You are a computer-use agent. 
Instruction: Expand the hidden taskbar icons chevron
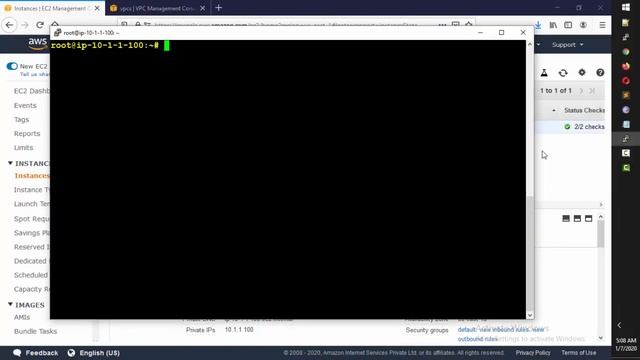619,325
